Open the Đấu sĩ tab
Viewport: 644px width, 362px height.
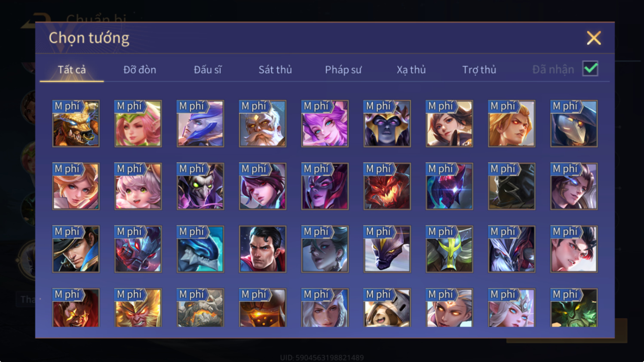click(208, 70)
